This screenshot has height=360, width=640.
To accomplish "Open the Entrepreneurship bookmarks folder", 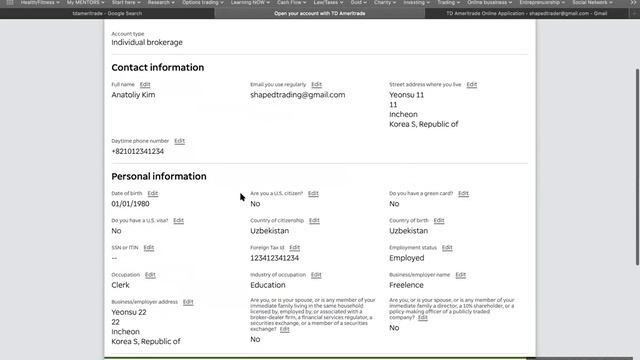I will [542, 2].
